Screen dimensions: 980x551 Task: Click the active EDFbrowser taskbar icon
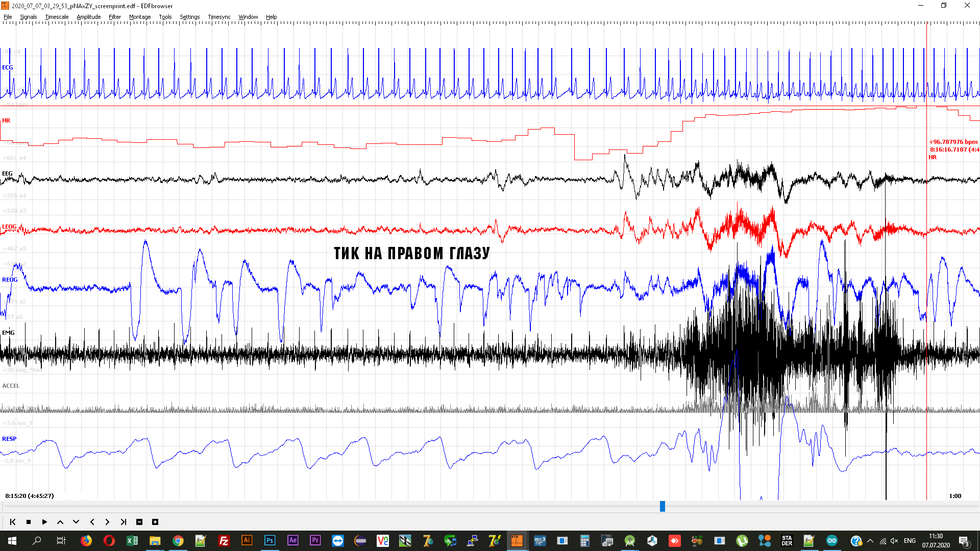(517, 541)
